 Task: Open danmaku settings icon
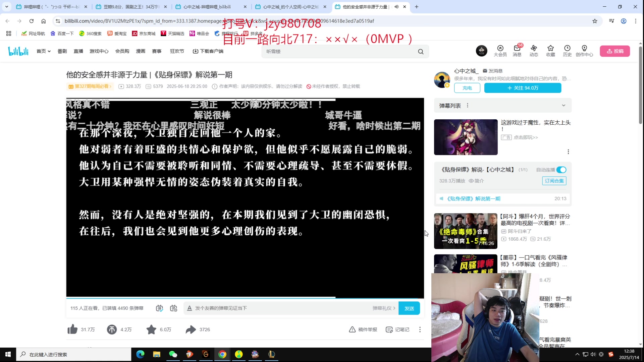pyautogui.click(x=173, y=308)
